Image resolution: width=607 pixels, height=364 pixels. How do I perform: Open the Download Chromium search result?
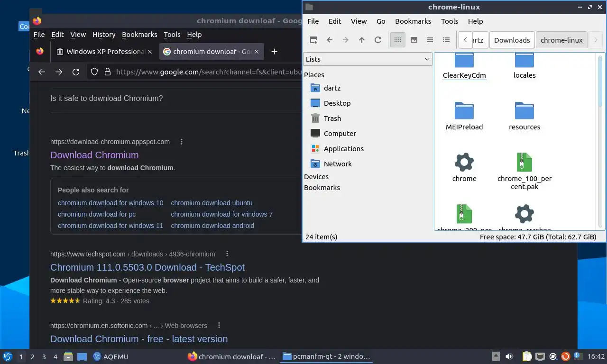(x=94, y=155)
